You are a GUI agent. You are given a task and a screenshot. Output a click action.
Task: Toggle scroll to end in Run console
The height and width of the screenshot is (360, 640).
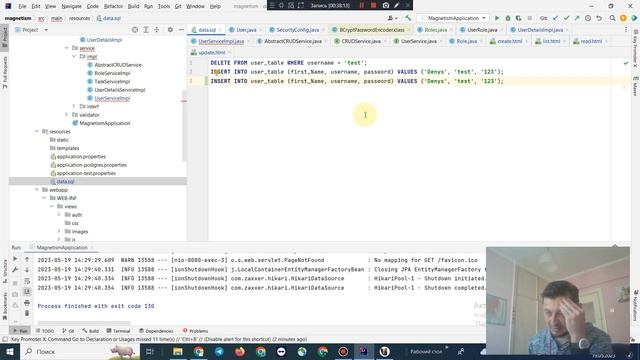(x=27, y=291)
